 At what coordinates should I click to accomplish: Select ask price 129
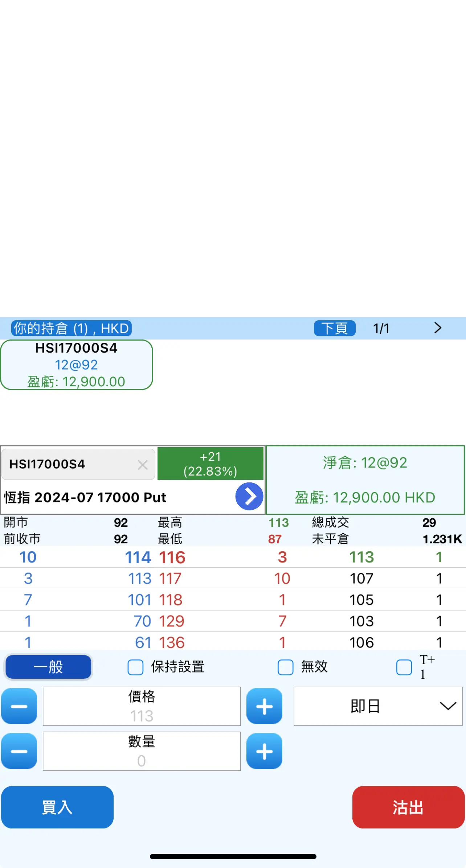point(172,621)
